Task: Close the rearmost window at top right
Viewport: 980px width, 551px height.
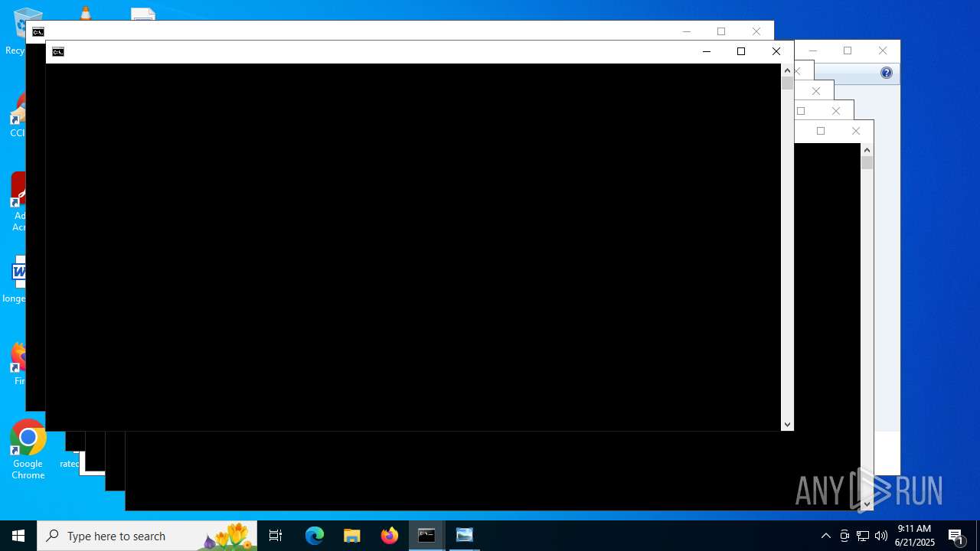Action: point(883,51)
